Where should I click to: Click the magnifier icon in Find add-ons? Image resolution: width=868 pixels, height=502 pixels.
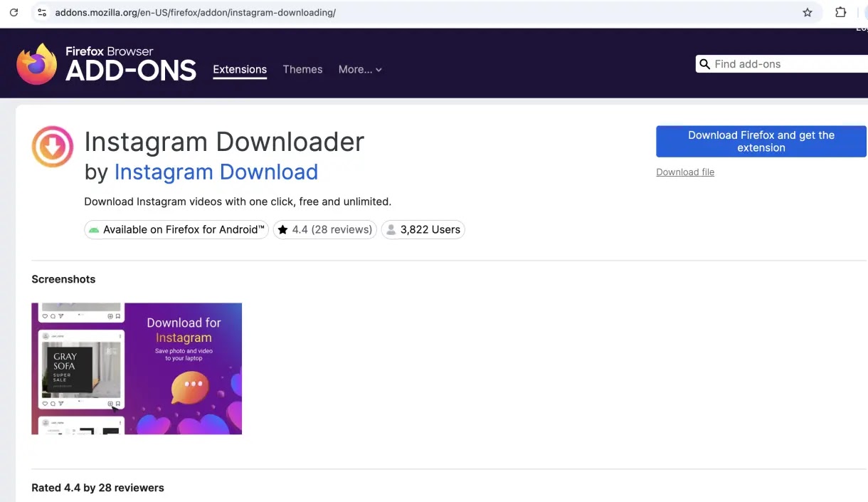[704, 64]
